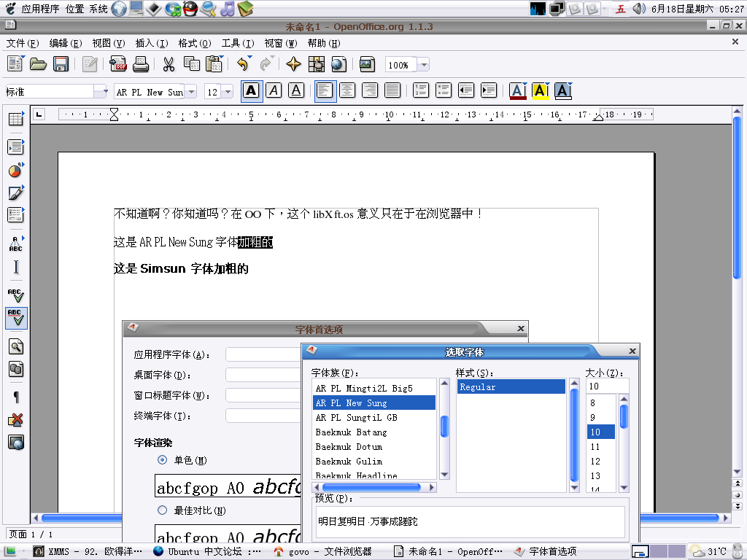Open the Navigator compass star icon
Viewport: 747px width, 560px height.
click(x=293, y=64)
